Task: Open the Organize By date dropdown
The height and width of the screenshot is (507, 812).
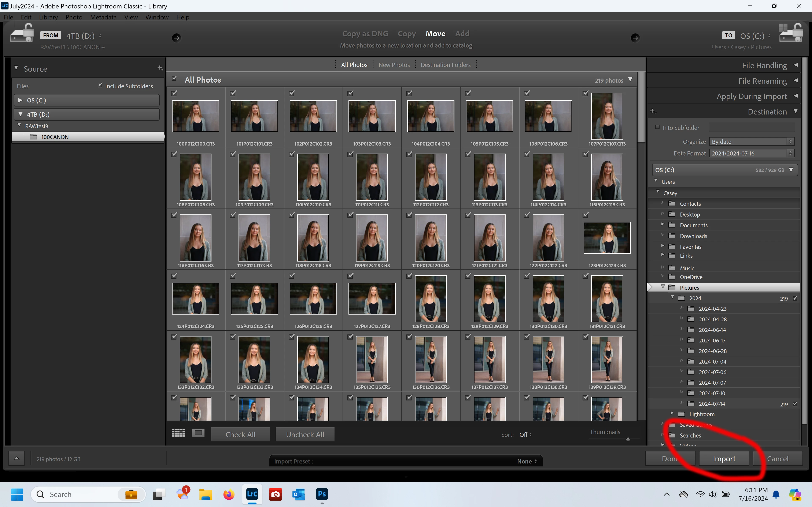Action: tap(752, 142)
